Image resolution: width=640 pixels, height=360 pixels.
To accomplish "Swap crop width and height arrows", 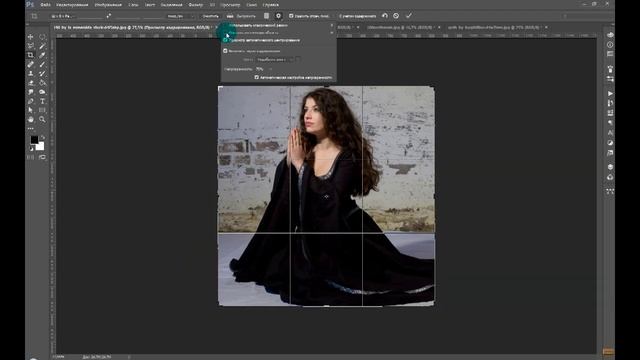I will (109, 16).
